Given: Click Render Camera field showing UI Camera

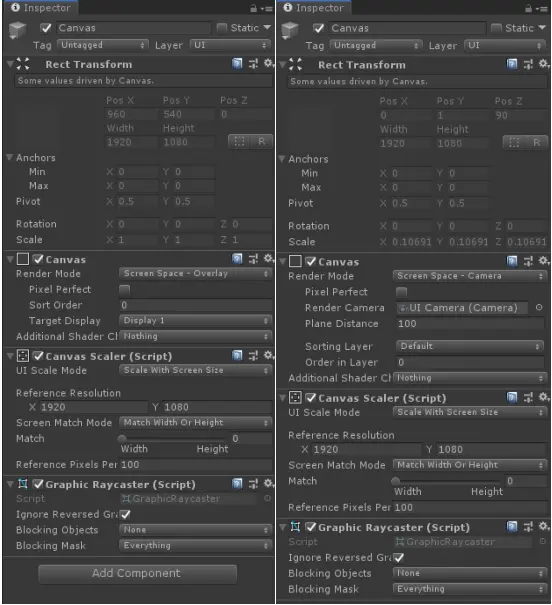Looking at the screenshot, I should (462, 308).
